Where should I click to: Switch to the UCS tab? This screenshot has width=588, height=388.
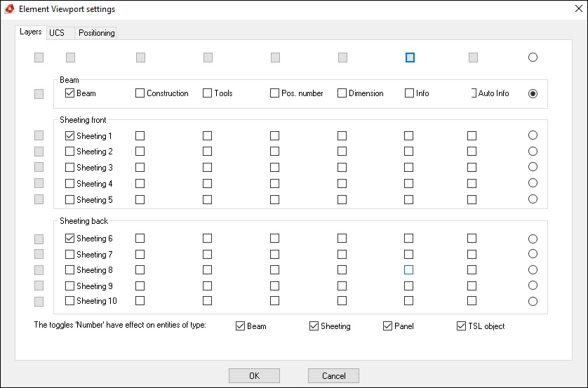[x=60, y=33]
